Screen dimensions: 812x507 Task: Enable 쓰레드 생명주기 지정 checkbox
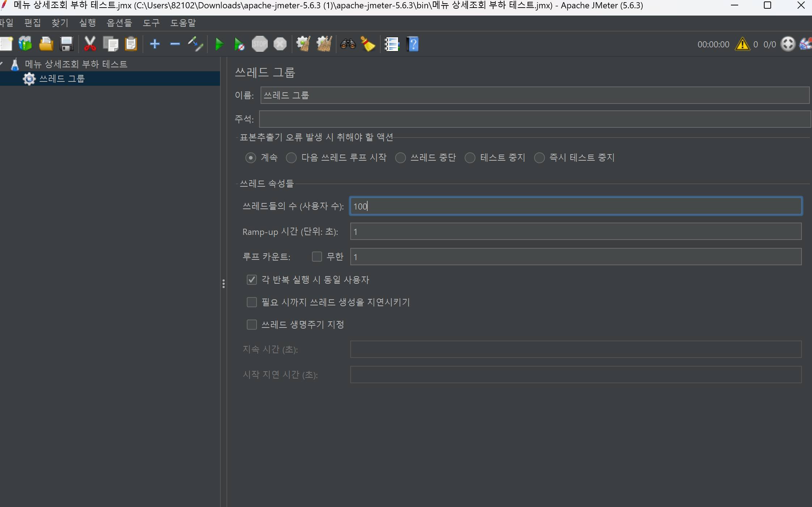click(x=252, y=325)
